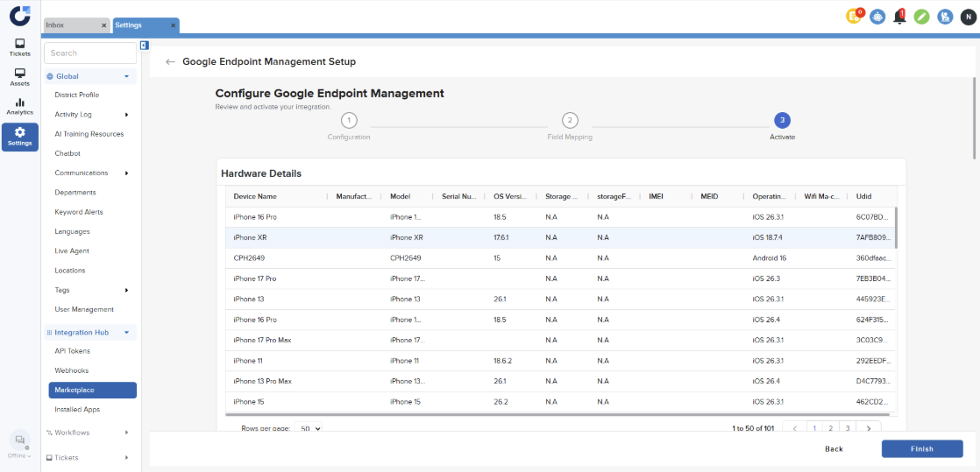Click the notification bell icon
980x472 pixels.
(x=900, y=17)
